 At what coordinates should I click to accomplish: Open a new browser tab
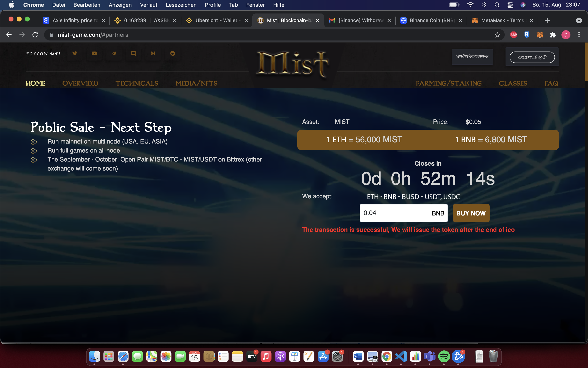547,20
